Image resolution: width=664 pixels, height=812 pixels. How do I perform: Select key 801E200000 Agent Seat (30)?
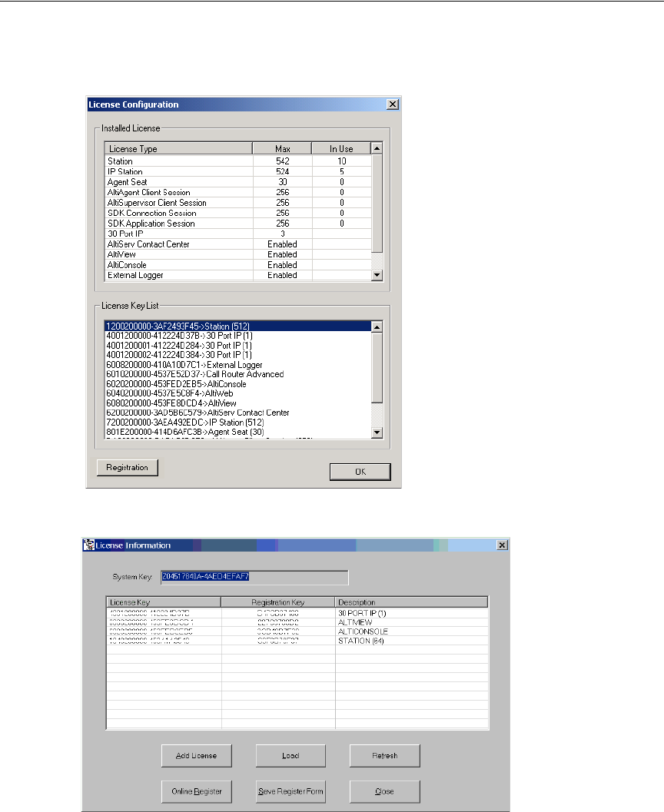tap(238, 432)
